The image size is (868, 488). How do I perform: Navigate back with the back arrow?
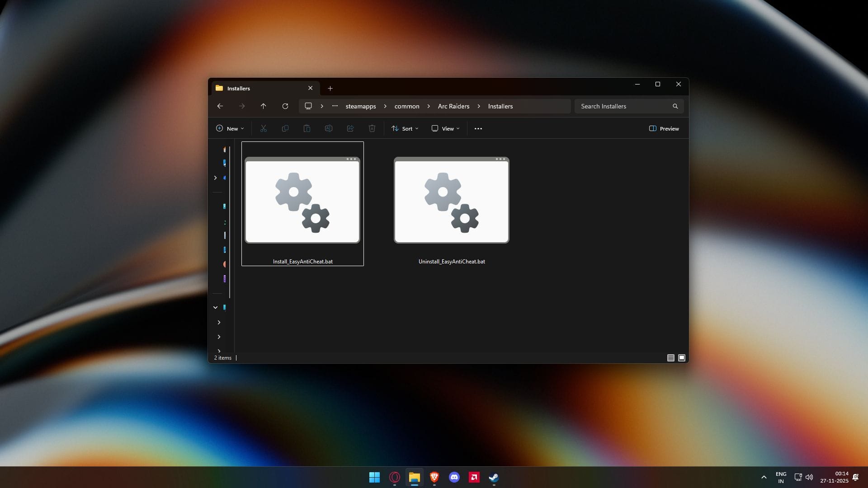pyautogui.click(x=220, y=106)
